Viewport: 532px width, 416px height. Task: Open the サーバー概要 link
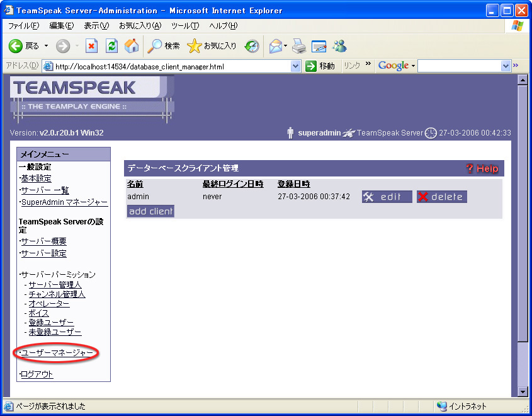43,241
